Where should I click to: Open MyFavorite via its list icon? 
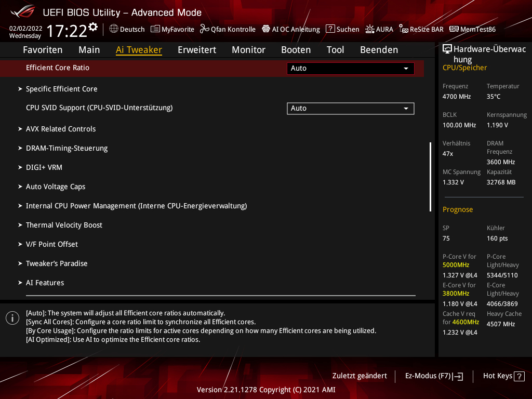pyautogui.click(x=155, y=29)
